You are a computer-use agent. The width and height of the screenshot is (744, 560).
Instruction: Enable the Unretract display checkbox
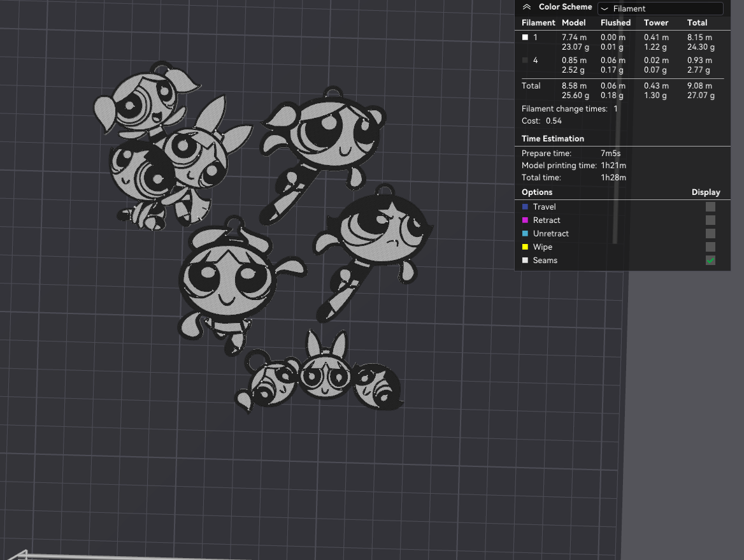(710, 233)
